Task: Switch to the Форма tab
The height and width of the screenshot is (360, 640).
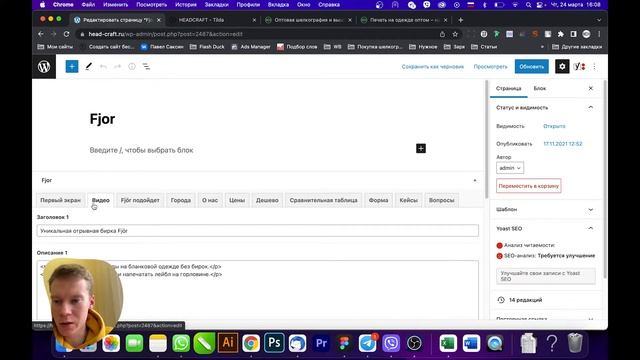Action: coord(378,200)
